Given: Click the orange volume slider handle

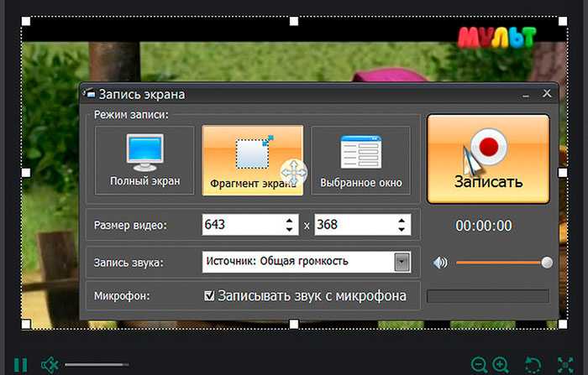Looking at the screenshot, I should (547, 263).
